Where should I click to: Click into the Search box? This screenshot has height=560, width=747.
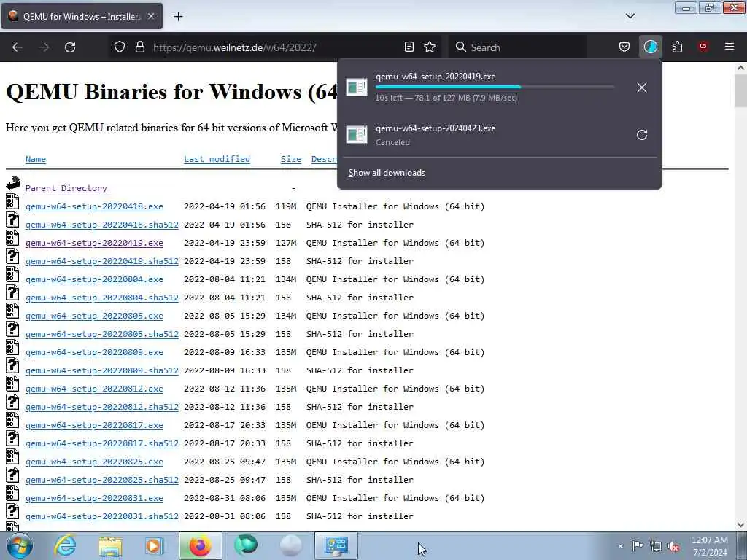[x=517, y=47]
